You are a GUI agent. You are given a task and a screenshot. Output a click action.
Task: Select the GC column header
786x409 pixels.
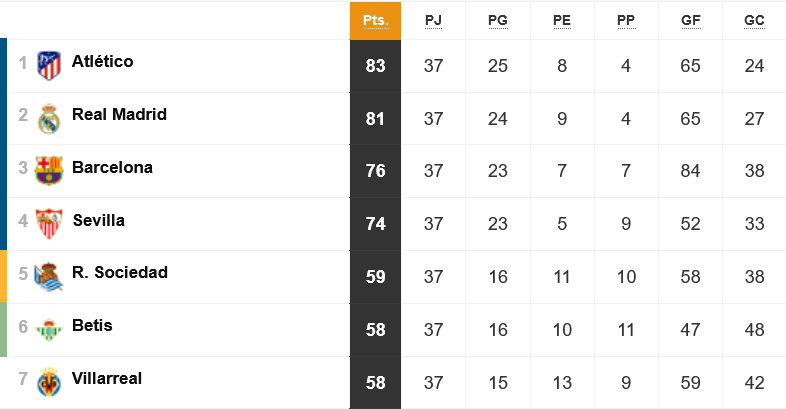[x=754, y=21]
